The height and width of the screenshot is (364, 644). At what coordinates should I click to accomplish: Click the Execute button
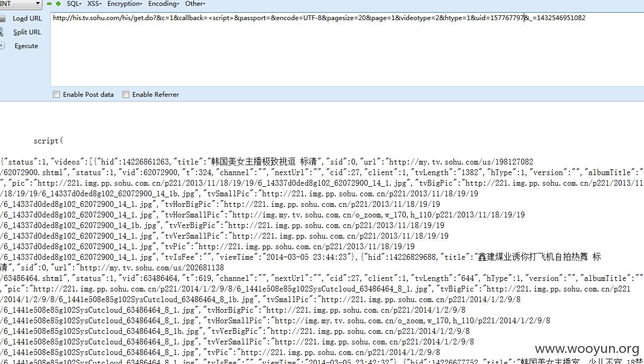pos(26,46)
